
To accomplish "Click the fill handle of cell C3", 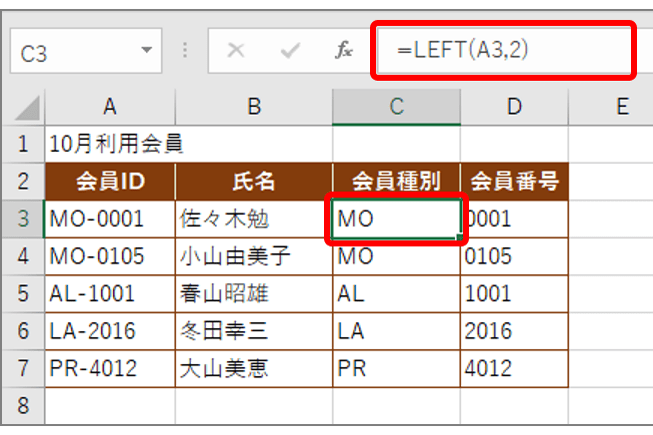I will point(459,237).
